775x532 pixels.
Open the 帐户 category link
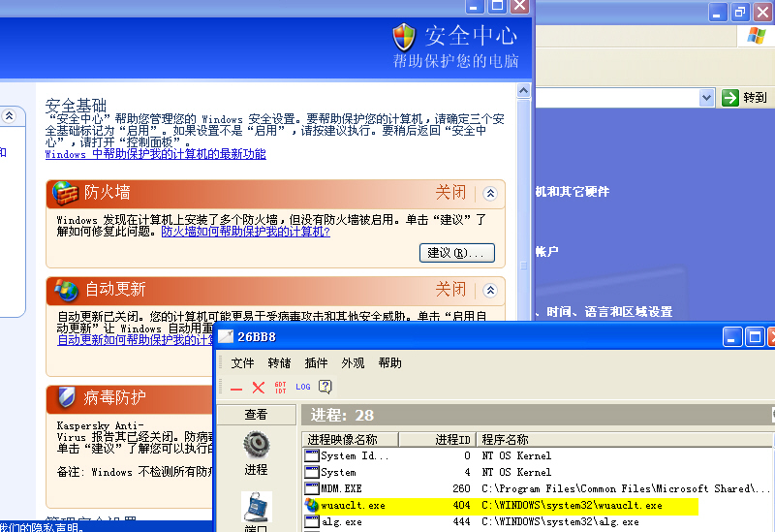tap(547, 252)
